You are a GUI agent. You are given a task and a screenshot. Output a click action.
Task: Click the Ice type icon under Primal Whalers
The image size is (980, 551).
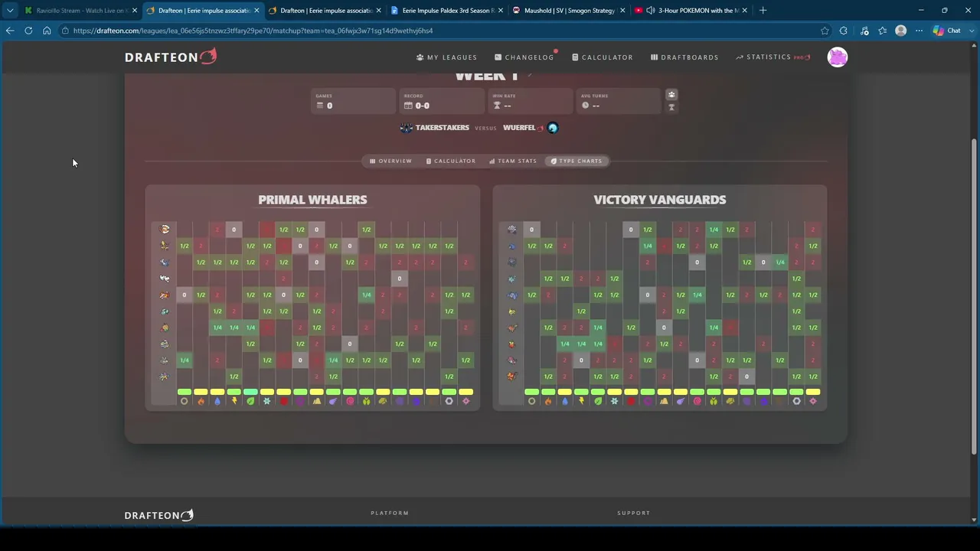[x=267, y=401]
